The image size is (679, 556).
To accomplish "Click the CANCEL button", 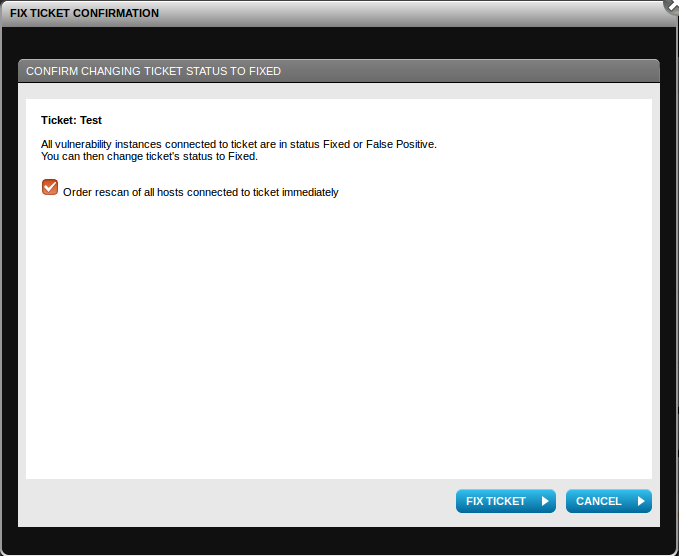I will (608, 501).
